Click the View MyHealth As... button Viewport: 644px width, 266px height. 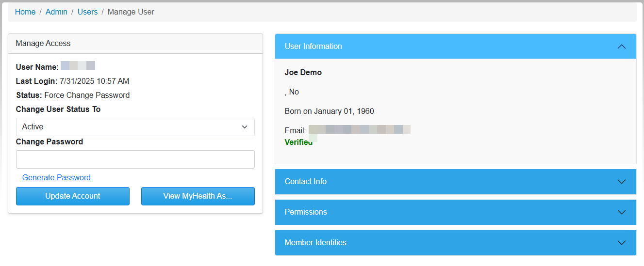(x=198, y=196)
